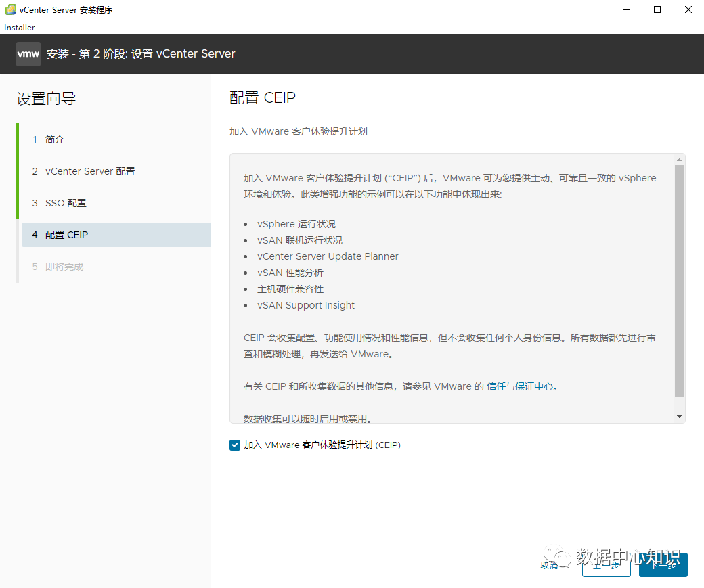This screenshot has height=588, width=704.
Task: Click the 主机硬件兼容性 list item
Action: (290, 289)
